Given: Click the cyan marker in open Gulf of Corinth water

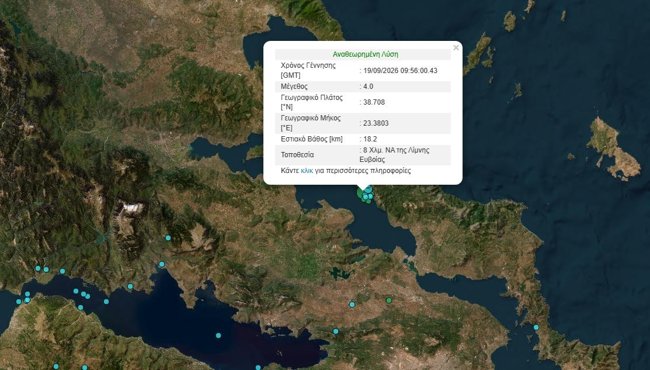Looking at the screenshot, I should tap(218, 336).
